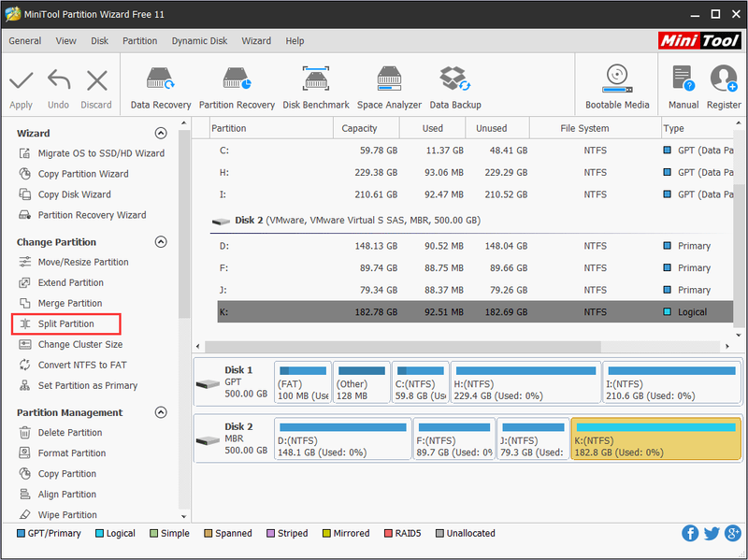Choose Split Partition in sidebar
The image size is (748, 560).
65,323
